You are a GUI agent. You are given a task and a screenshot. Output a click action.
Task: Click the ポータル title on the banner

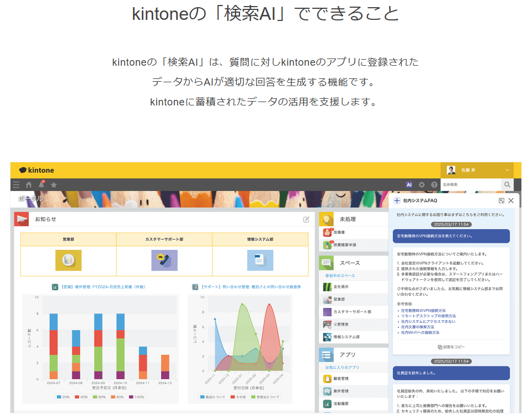[x=31, y=199]
